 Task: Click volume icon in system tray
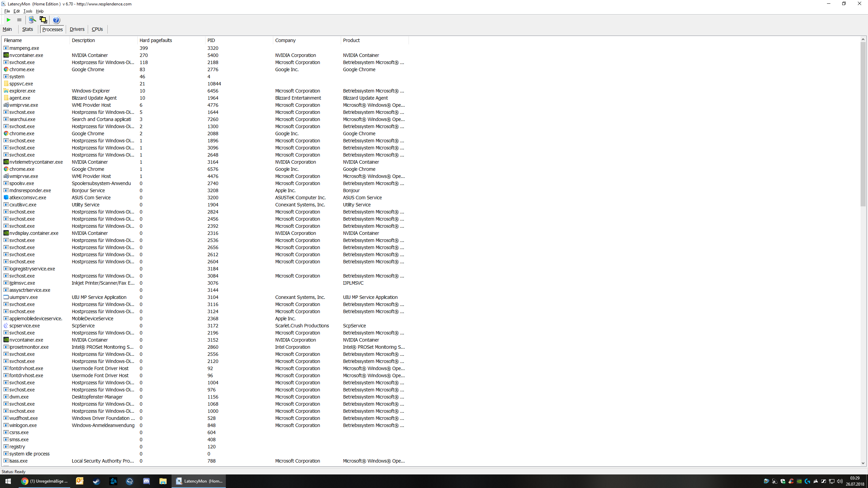(x=840, y=481)
